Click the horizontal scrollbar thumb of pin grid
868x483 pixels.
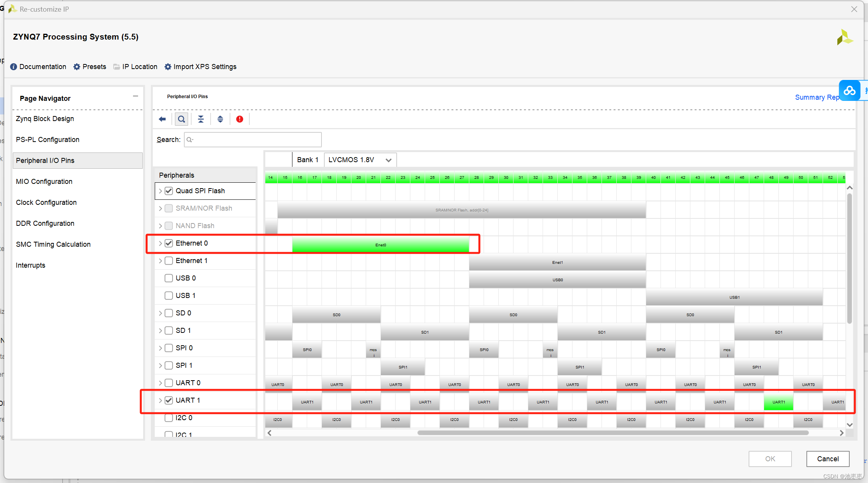(613, 433)
